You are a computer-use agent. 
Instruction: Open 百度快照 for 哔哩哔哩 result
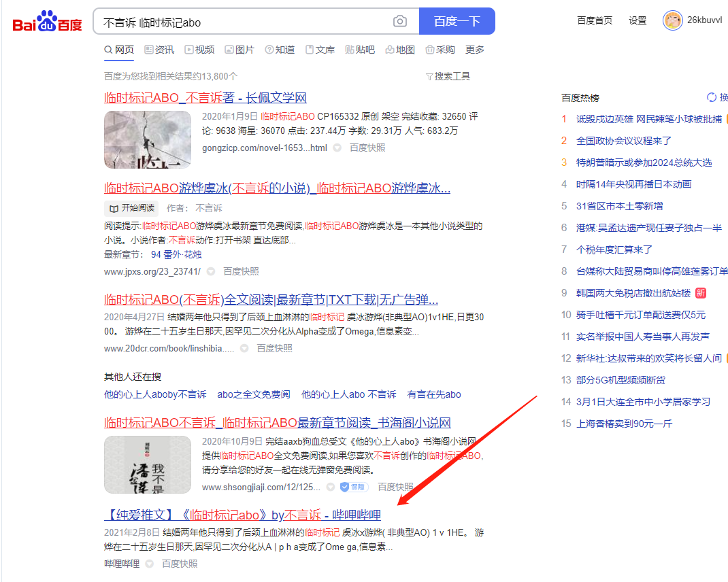tap(180, 564)
